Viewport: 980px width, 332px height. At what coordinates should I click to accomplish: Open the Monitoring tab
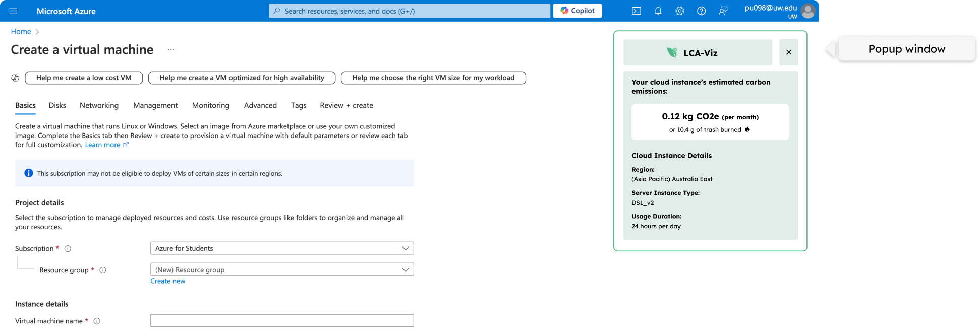click(x=211, y=105)
